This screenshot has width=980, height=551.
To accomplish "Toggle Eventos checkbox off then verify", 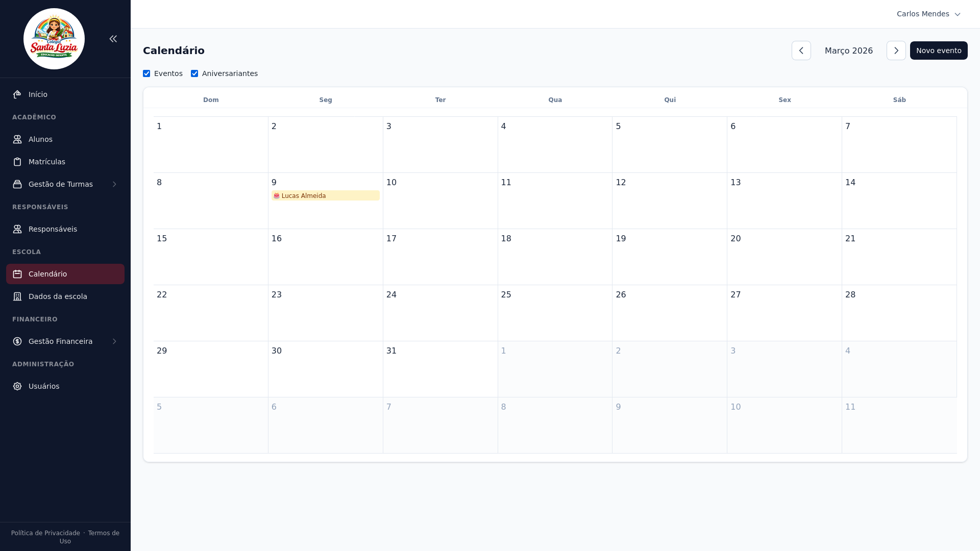I will pyautogui.click(x=146, y=73).
